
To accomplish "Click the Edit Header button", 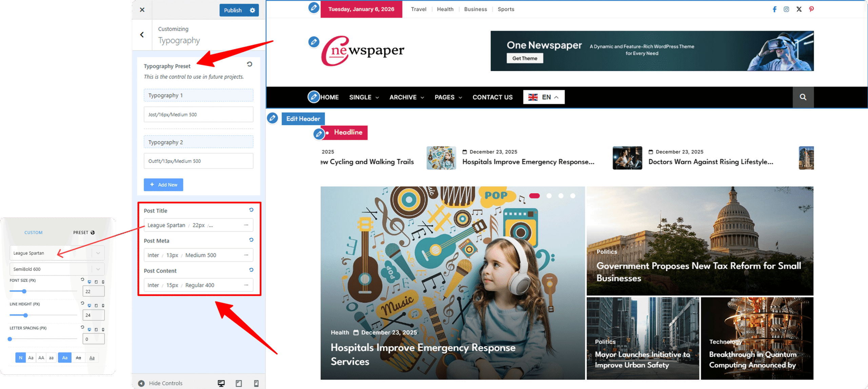I will pyautogui.click(x=303, y=119).
